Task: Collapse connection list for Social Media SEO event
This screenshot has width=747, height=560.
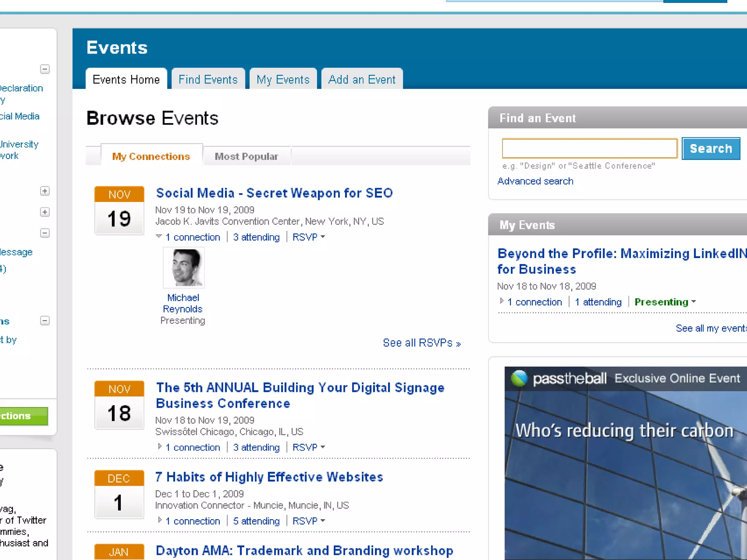Action: (x=159, y=237)
